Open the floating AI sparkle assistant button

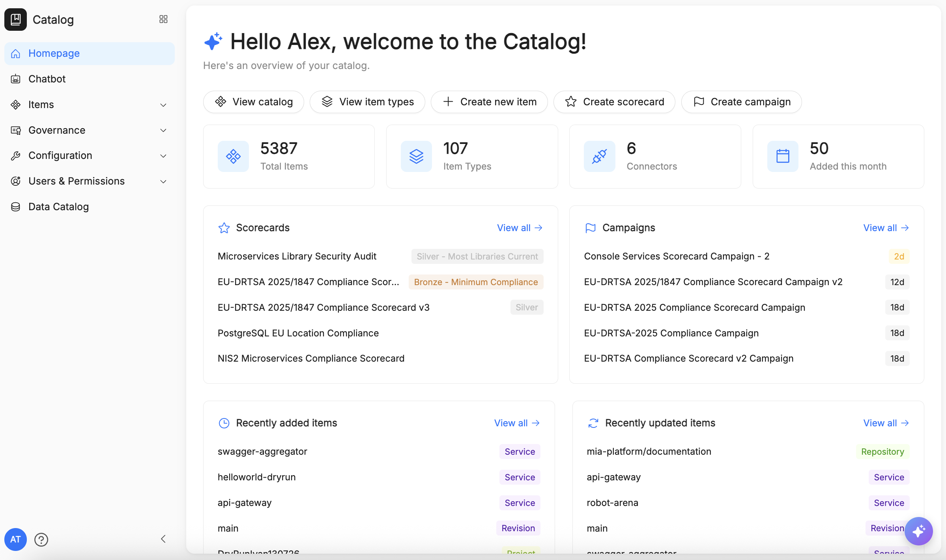click(918, 531)
